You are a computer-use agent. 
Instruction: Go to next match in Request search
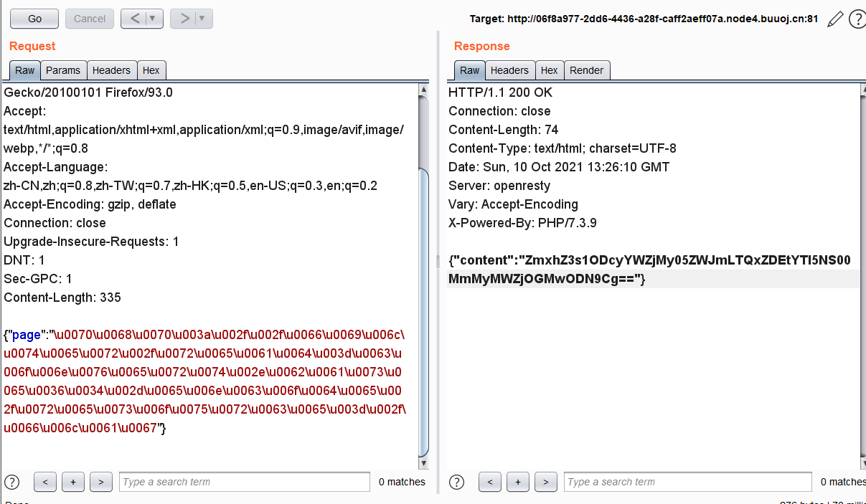click(x=101, y=482)
